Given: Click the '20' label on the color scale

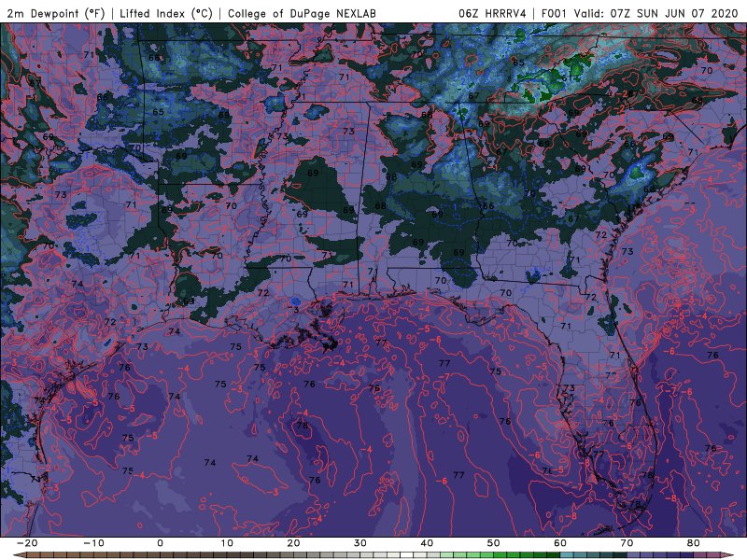Looking at the screenshot, I should click(x=293, y=543).
